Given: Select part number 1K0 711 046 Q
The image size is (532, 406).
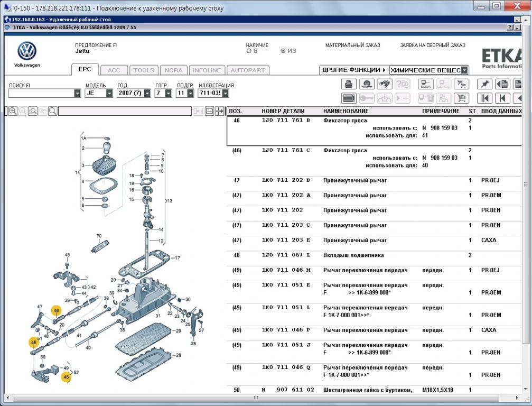Looking at the screenshot, I should (x=286, y=367).
